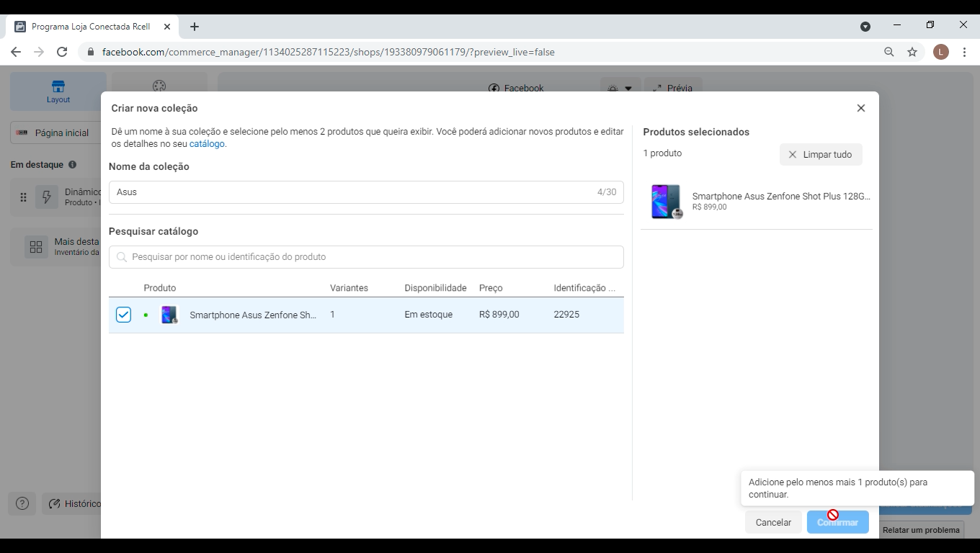Open the palette style tab icon
Viewport: 980px width, 553px height.
(159, 86)
